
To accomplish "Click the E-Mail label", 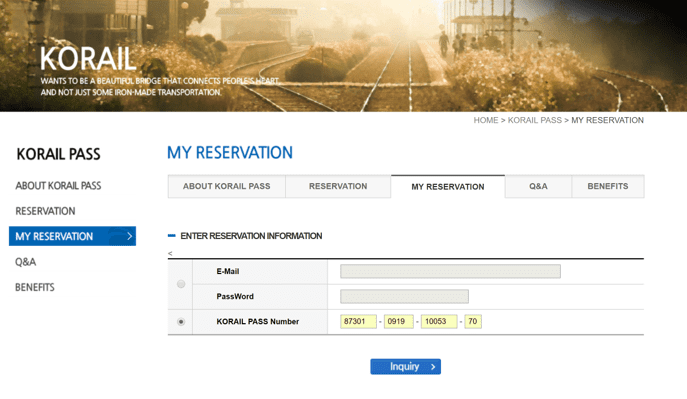I will point(228,272).
